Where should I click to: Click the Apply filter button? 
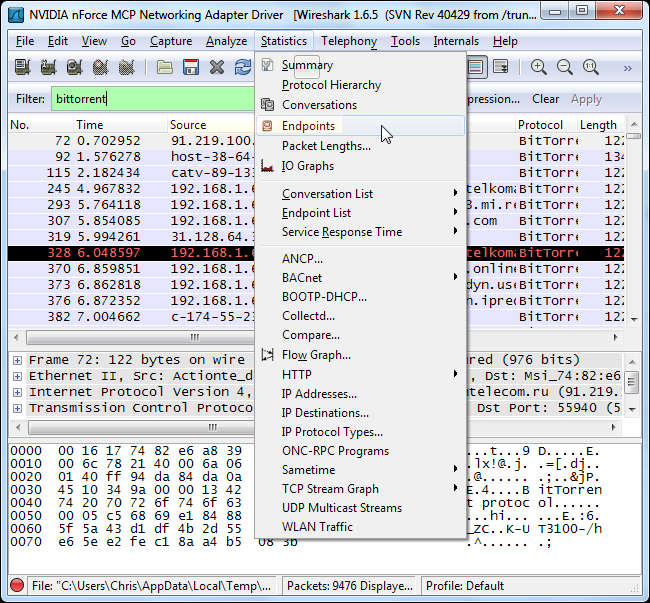coord(586,99)
